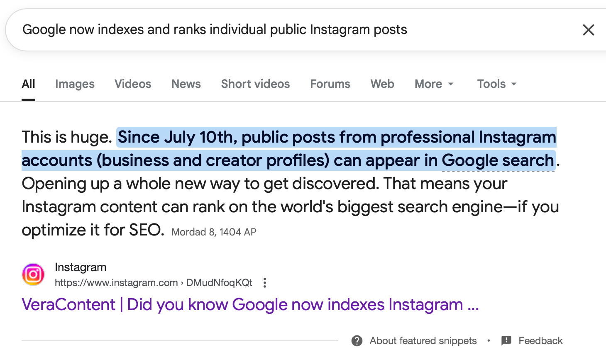This screenshot has width=606, height=364.
Task: Click About featured snippets link
Action: pyautogui.click(x=423, y=341)
